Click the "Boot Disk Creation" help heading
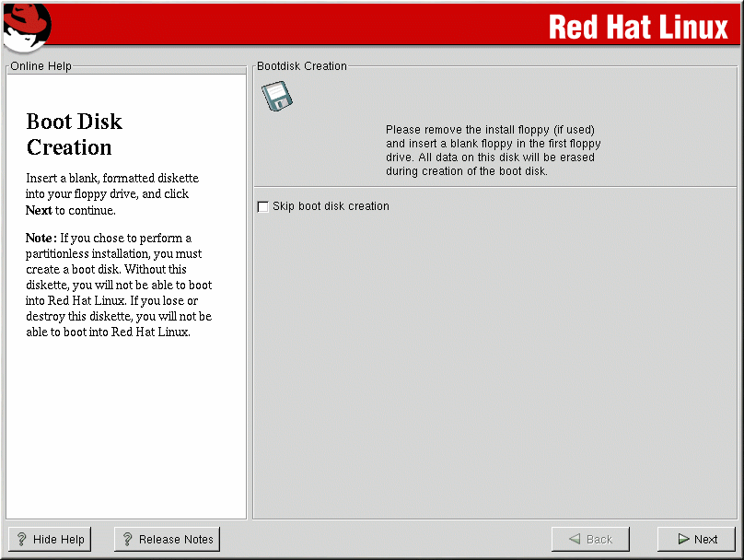744x560 pixels. click(x=74, y=134)
